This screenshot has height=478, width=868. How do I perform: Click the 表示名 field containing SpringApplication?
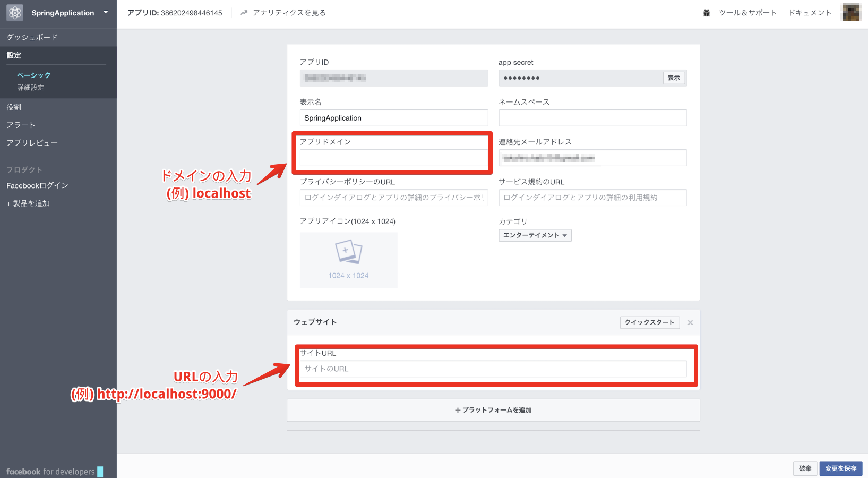394,118
